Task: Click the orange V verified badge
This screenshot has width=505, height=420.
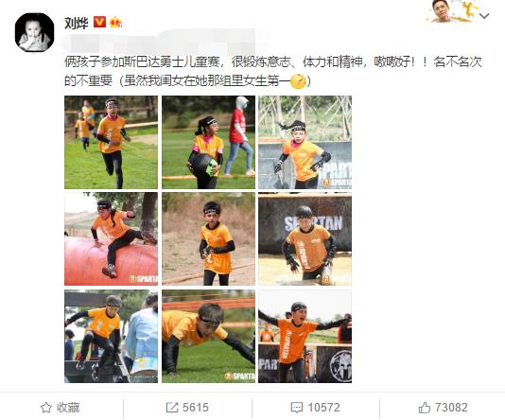Action: (100, 23)
